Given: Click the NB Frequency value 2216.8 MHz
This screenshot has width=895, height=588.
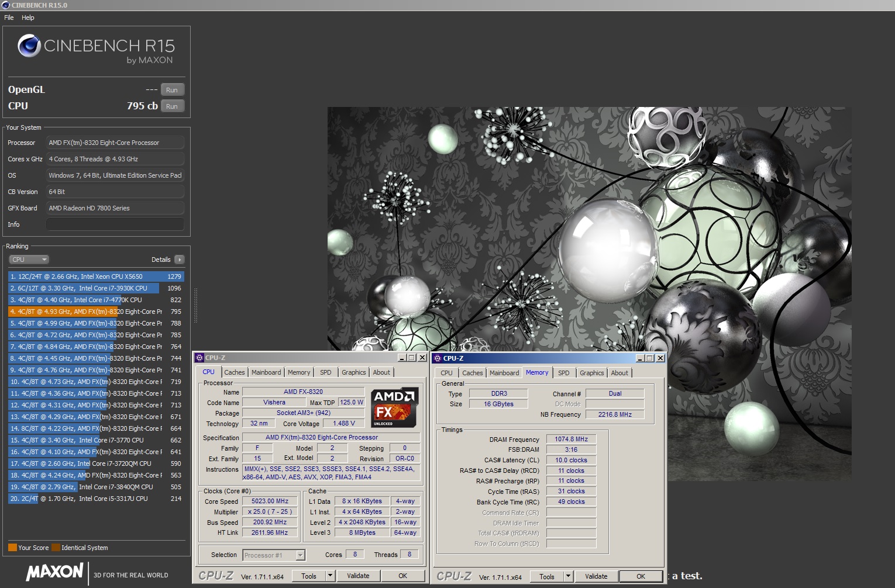Looking at the screenshot, I should point(615,414).
